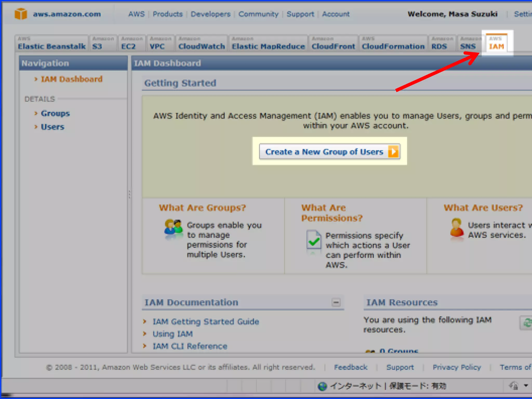Click the Groups people icon

pyautogui.click(x=173, y=227)
